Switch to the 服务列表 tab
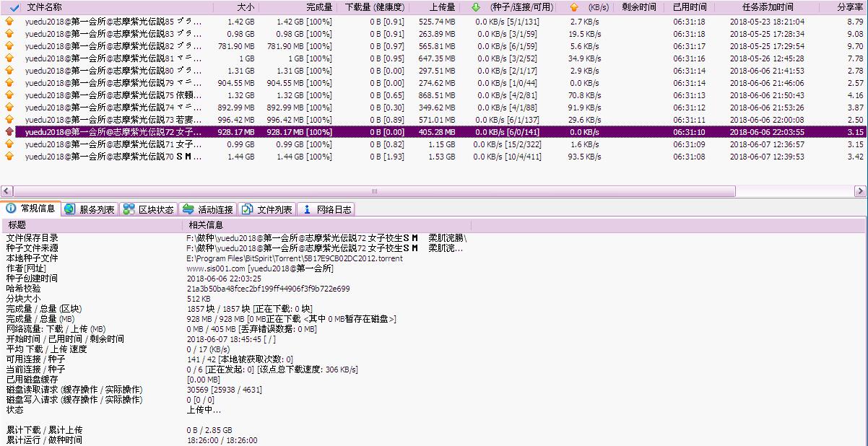 [90, 209]
